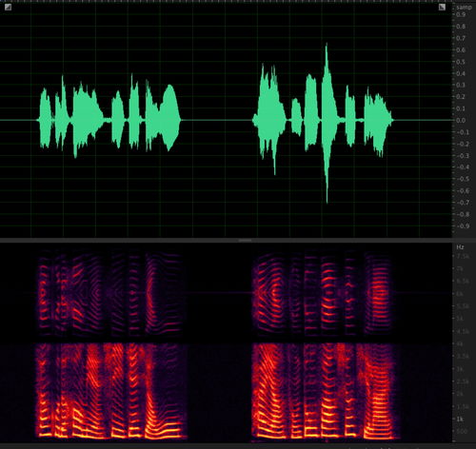
Task: Click the 7.5k mark on frequency ruler
Action: click(463, 256)
